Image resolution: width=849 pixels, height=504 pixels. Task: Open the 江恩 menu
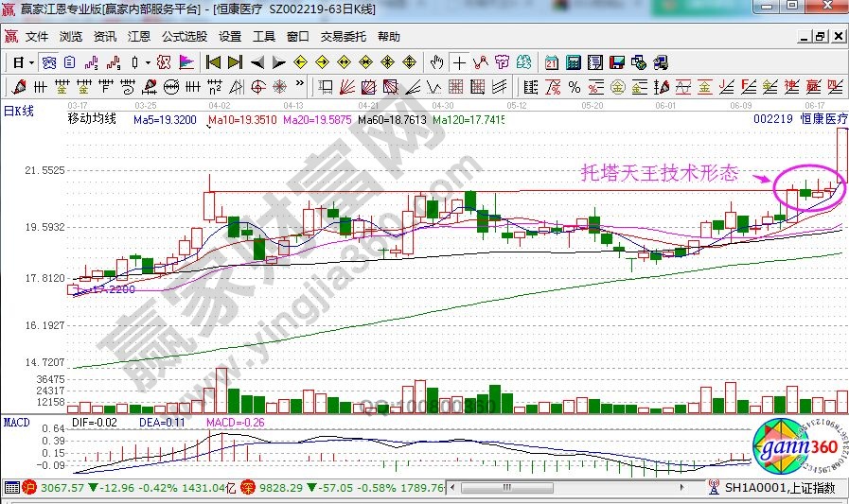tap(139, 36)
